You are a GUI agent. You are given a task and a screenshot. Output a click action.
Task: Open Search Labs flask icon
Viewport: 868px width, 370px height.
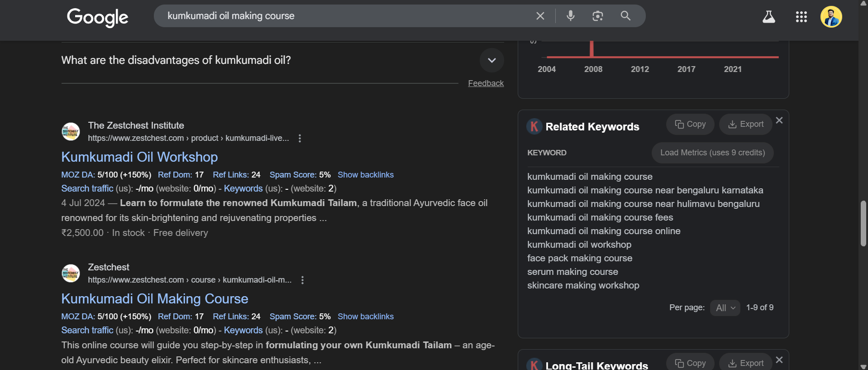pyautogui.click(x=768, y=17)
